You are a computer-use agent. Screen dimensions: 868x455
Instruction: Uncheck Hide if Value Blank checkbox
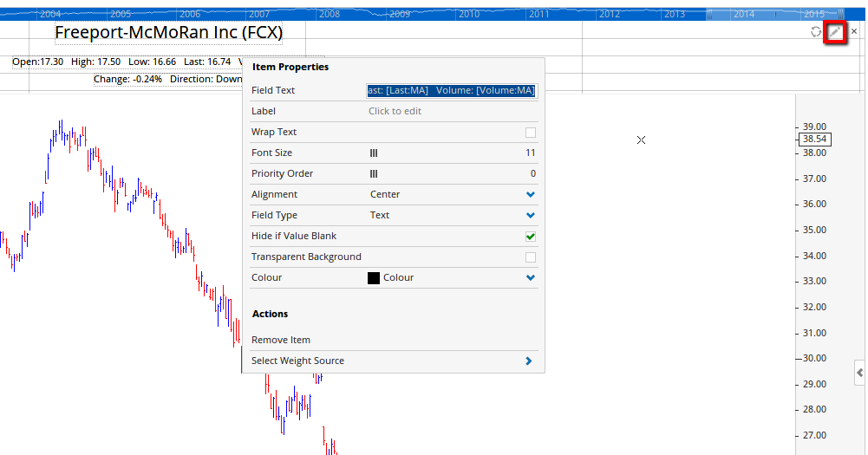(531, 237)
